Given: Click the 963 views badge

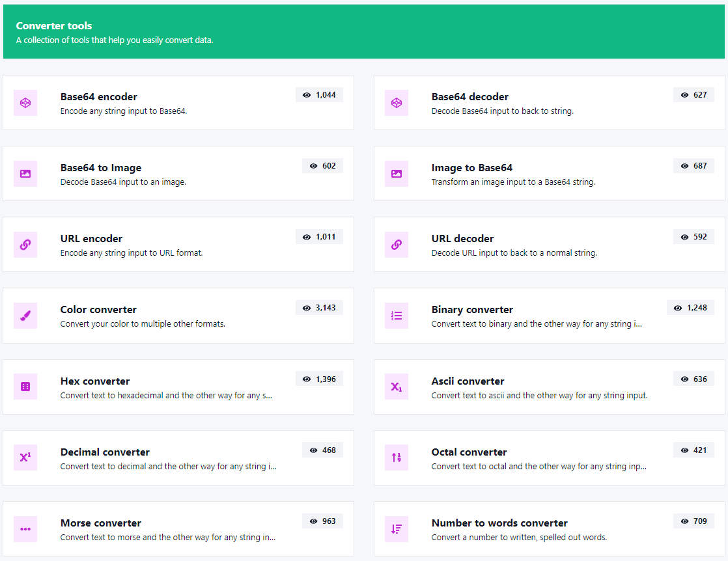Looking at the screenshot, I should point(323,521).
